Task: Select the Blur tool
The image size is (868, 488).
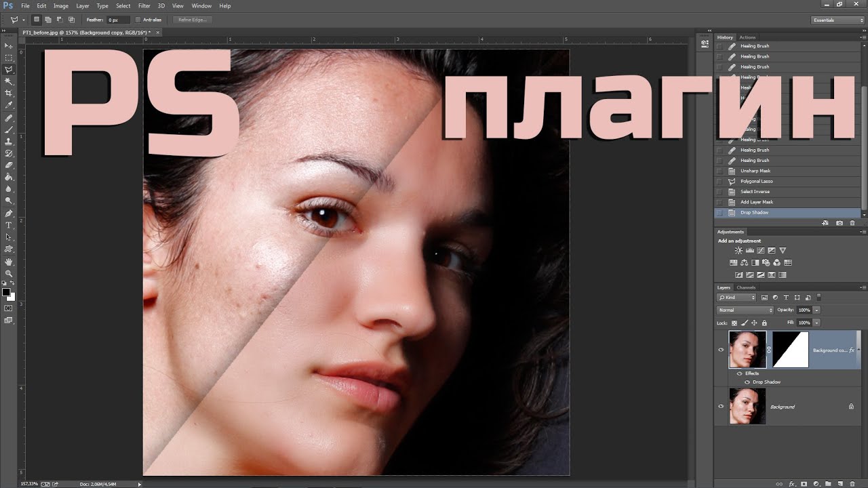Action: point(9,188)
